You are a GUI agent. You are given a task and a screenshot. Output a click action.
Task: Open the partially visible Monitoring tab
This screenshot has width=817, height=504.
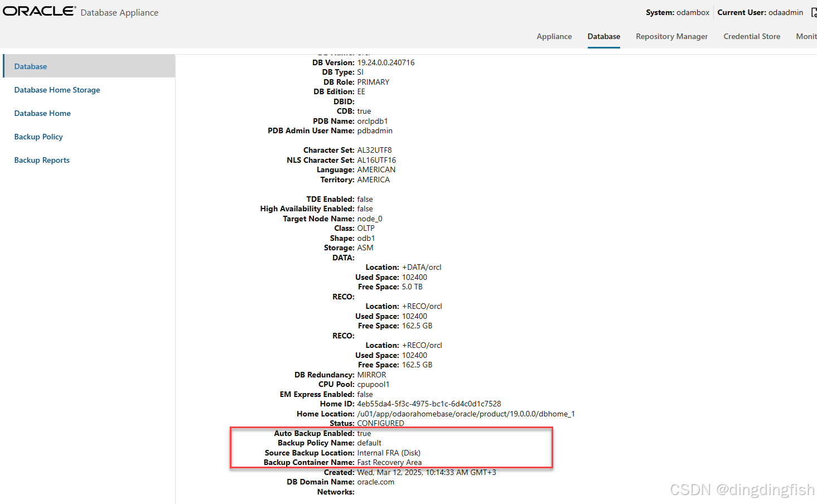coord(806,36)
